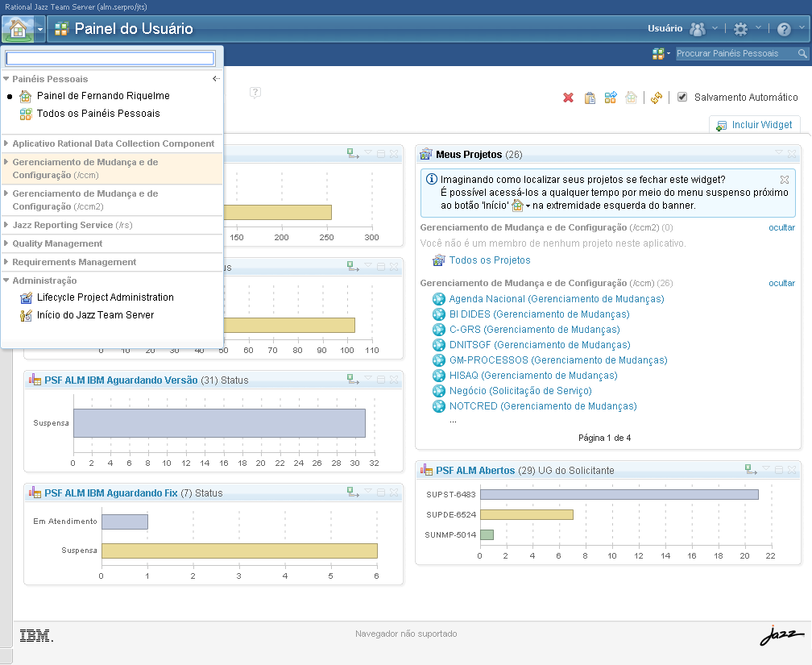Click the PSF ALM Abertos widget title
The image size is (812, 665).
475,471
